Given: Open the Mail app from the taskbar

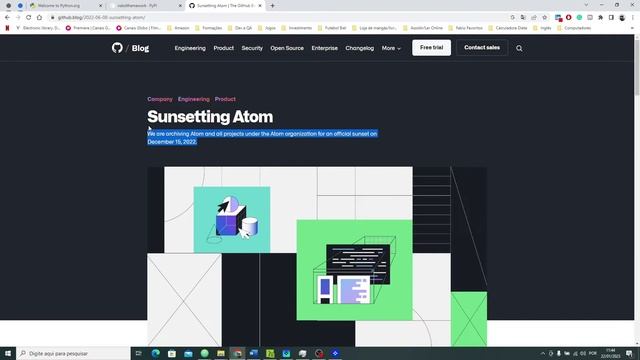Looking at the screenshot, I should 188,353.
